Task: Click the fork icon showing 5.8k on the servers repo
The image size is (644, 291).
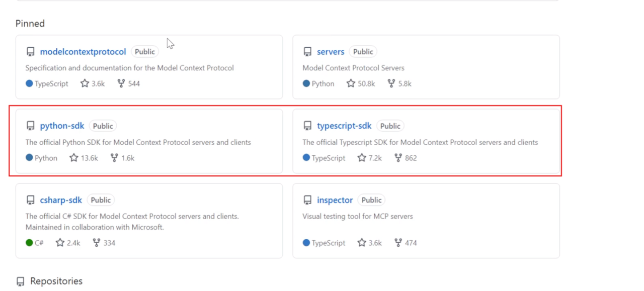Action: (x=391, y=83)
